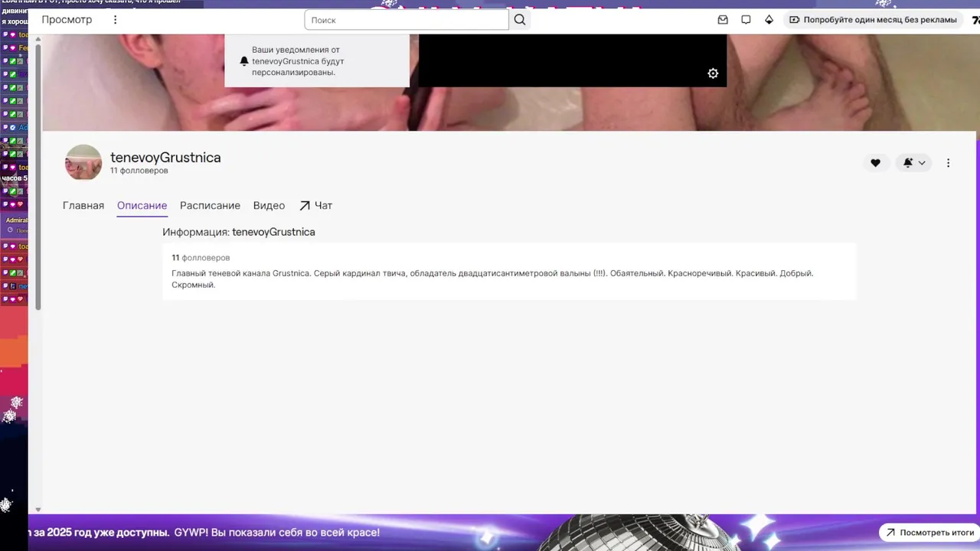Image resolution: width=980 pixels, height=551 pixels.
Task: Open the inbox envelope icon
Action: click(x=723, y=20)
